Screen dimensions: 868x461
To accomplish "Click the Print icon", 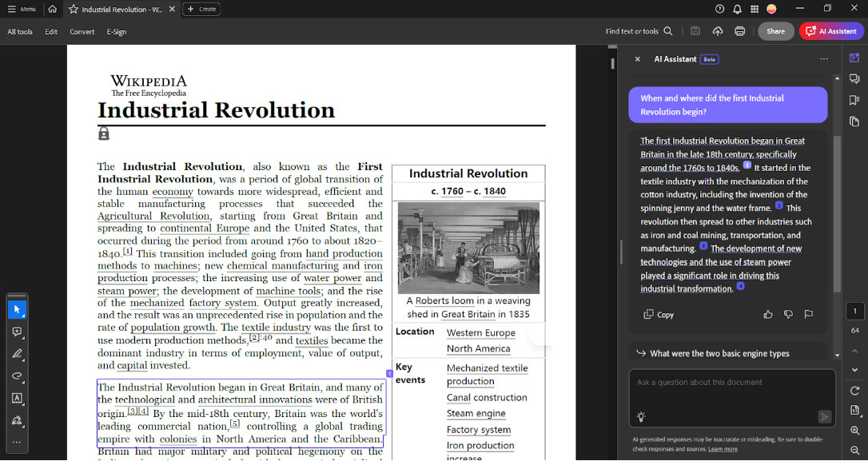I will click(739, 31).
